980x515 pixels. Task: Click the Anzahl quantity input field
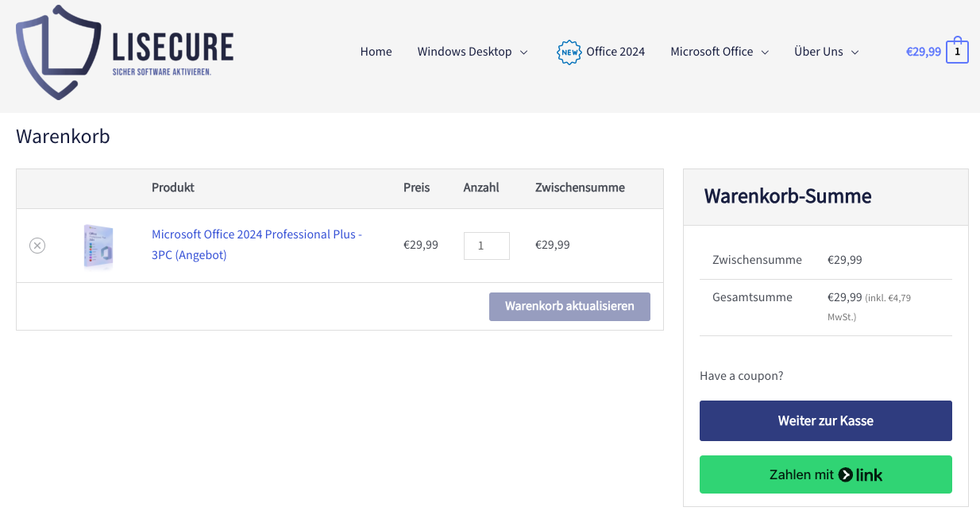(x=487, y=246)
